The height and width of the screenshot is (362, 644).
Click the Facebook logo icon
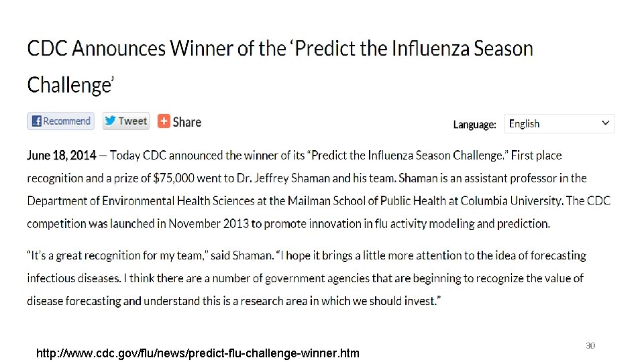[36, 121]
